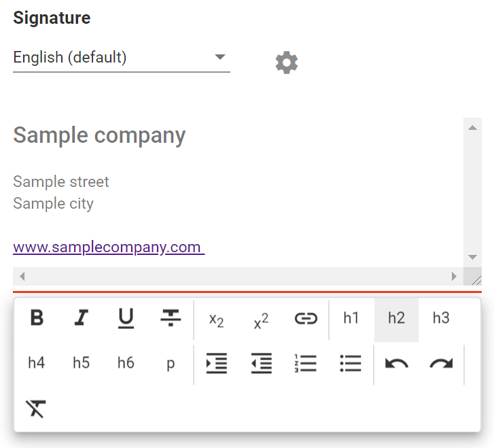Viewport: 494px width, 448px height.
Task: Open the www.samplecompany.com link
Action: click(108, 247)
